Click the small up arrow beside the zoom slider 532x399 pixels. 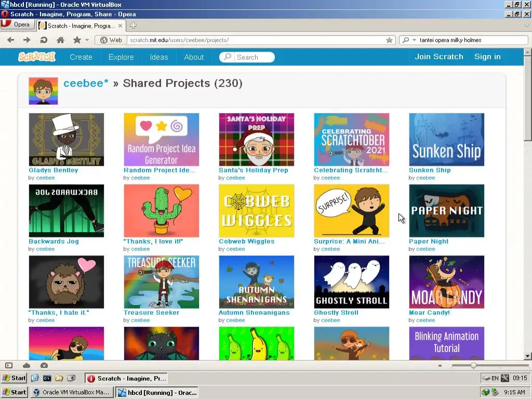click(x=440, y=365)
